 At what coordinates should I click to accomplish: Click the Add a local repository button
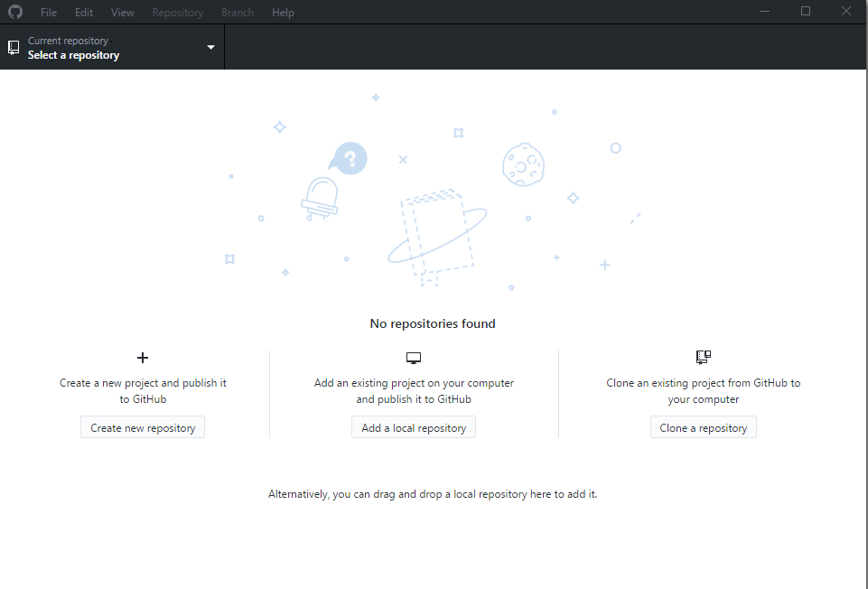pos(413,426)
